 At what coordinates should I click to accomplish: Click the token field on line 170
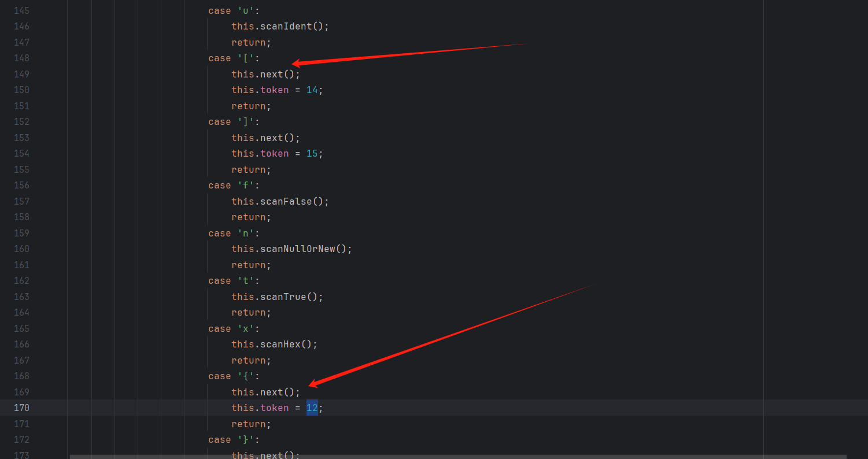(275, 408)
